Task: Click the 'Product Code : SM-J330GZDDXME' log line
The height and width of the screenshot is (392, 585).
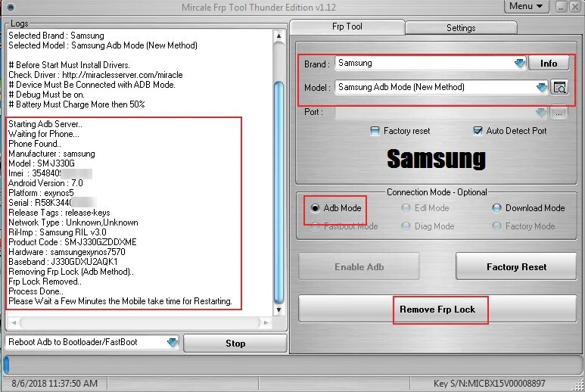Action: pyautogui.click(x=73, y=242)
